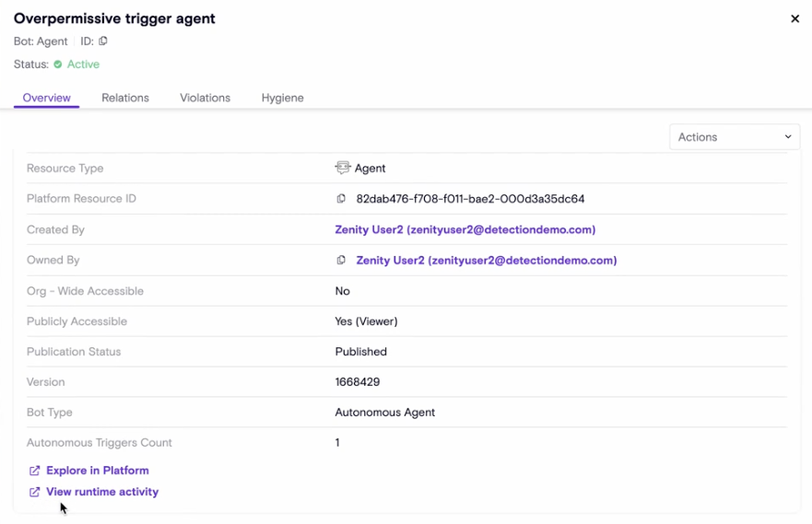
Task: Switch to the Overview tab
Action: (x=47, y=98)
